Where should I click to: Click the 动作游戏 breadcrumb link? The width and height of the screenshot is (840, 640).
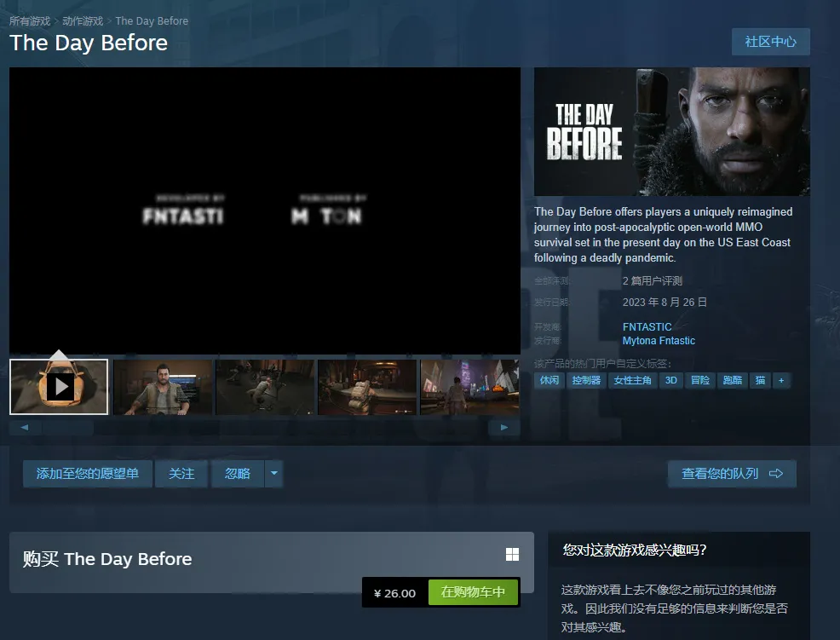click(x=83, y=21)
